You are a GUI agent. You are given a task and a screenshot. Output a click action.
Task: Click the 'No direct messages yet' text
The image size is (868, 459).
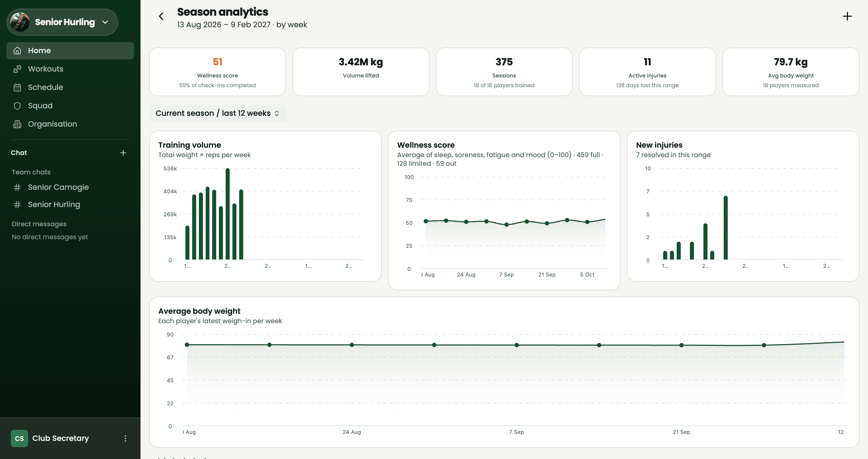pos(50,237)
